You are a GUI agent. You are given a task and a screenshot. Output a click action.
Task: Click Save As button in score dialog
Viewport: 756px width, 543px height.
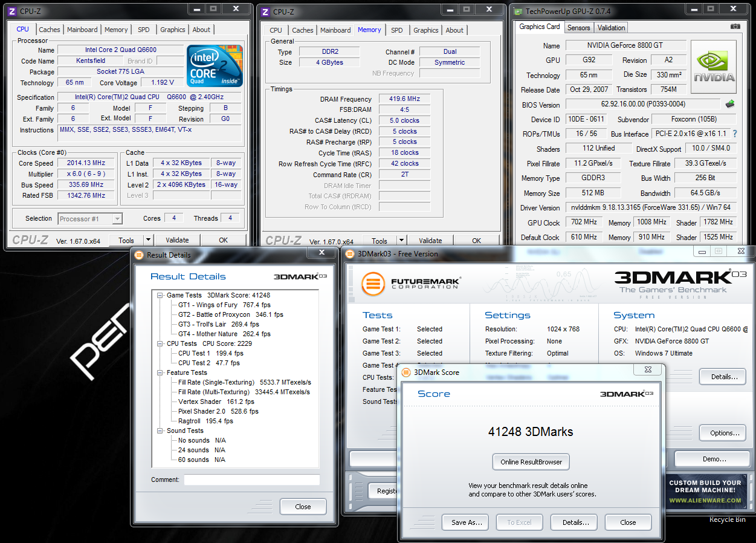(467, 522)
